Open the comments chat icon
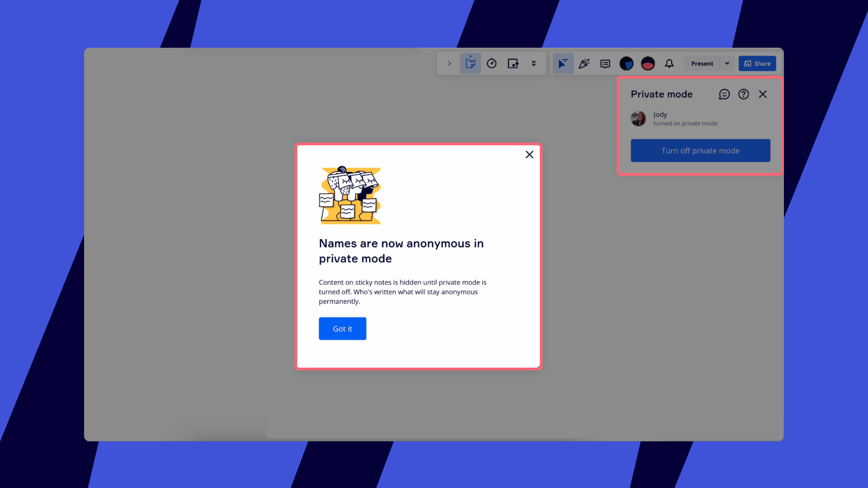The width and height of the screenshot is (868, 488). pyautogui.click(x=604, y=63)
